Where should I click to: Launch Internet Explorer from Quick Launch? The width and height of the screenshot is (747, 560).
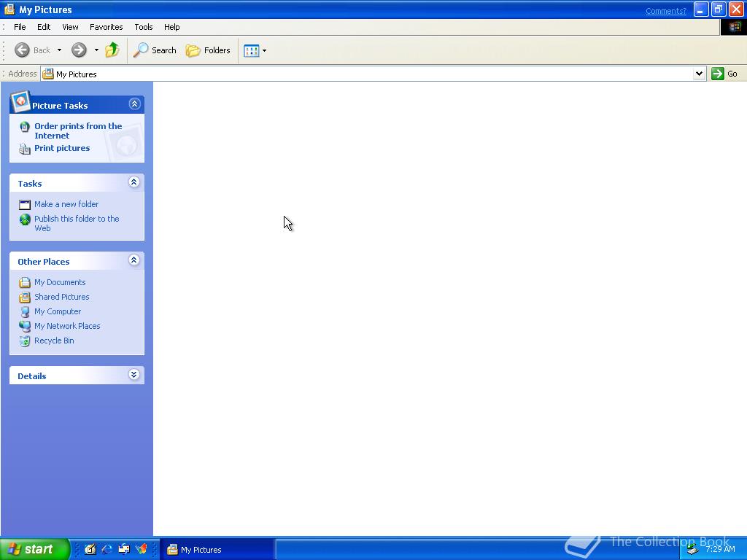click(107, 550)
